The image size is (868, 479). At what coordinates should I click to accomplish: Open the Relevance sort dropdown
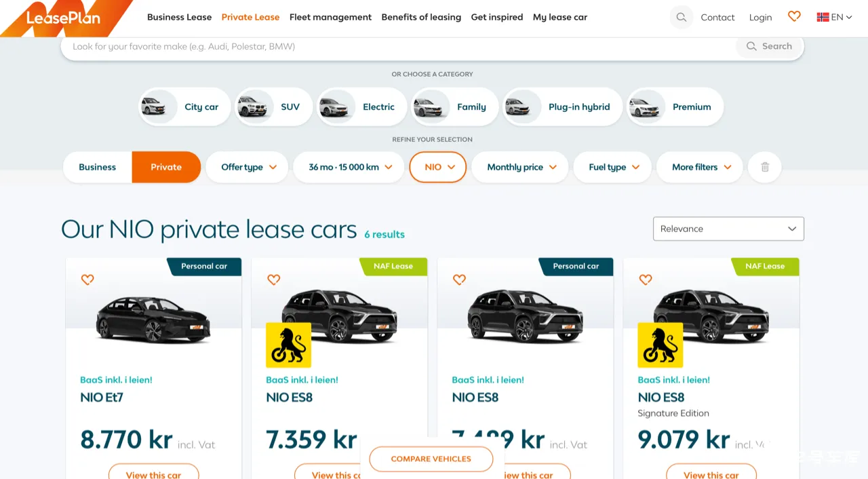pyautogui.click(x=728, y=229)
